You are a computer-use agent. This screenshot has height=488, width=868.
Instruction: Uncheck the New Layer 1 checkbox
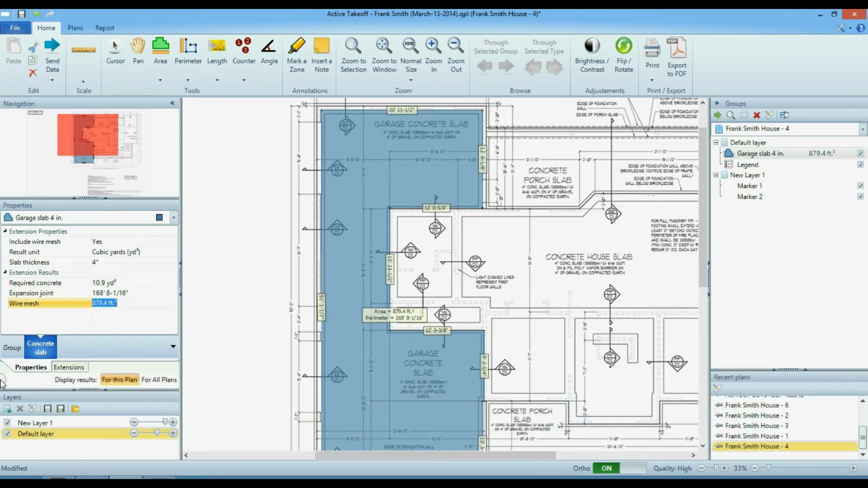tap(8, 423)
